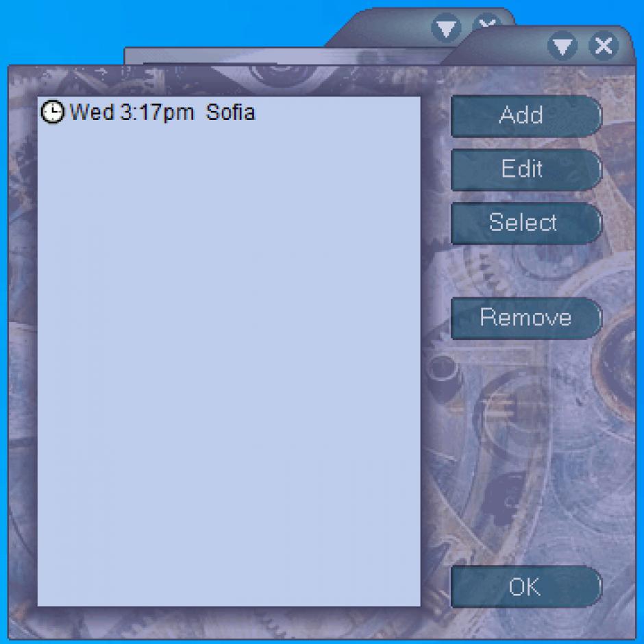Click the name Sofia in the list
The image size is (644, 644).
[x=230, y=112]
